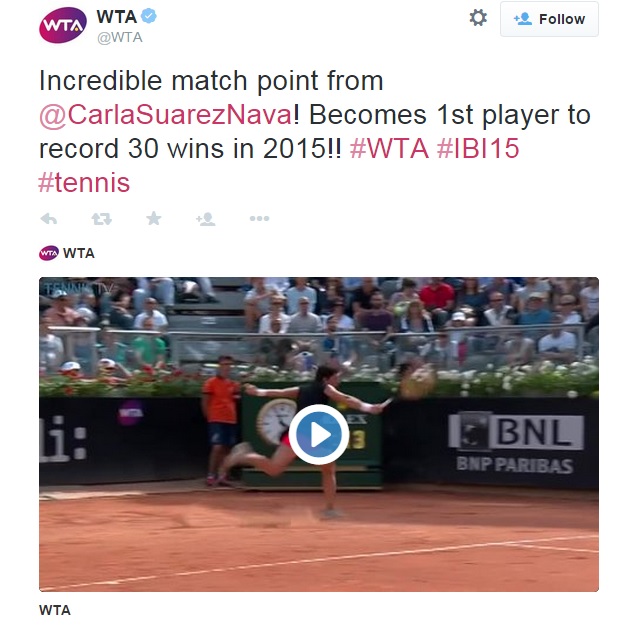Click WTA source label above video
Screen dimensions: 638x625
pyautogui.click(x=79, y=253)
